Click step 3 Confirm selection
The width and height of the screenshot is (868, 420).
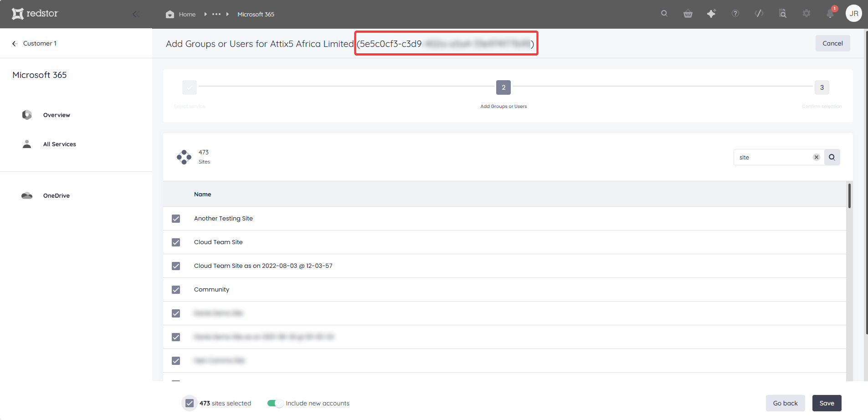[822, 87]
